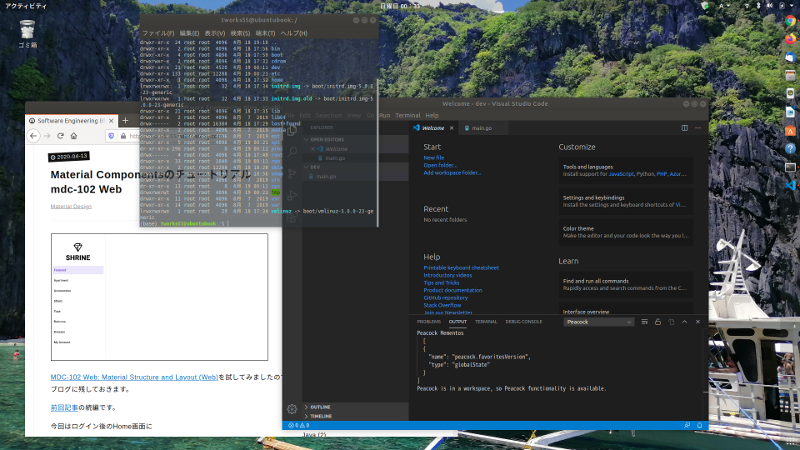This screenshot has height=450, width=800.
Task: Open the Help icon in the dock
Action: click(790, 149)
